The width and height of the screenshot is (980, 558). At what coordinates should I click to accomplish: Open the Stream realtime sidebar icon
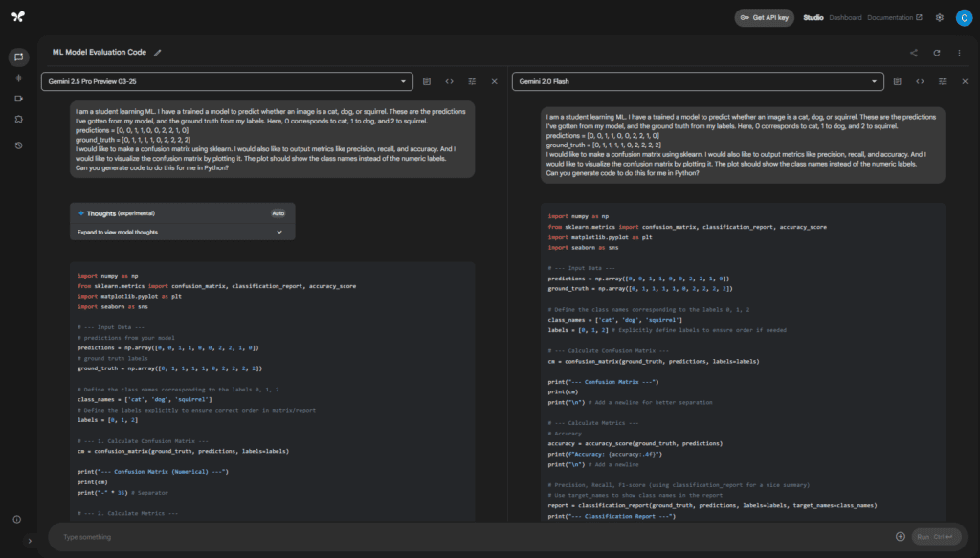(19, 78)
